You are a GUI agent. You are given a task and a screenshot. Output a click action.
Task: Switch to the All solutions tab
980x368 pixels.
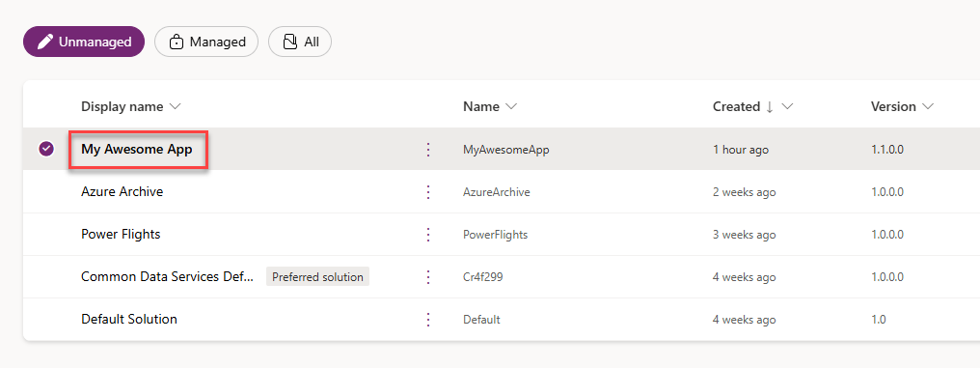pyautogui.click(x=300, y=42)
